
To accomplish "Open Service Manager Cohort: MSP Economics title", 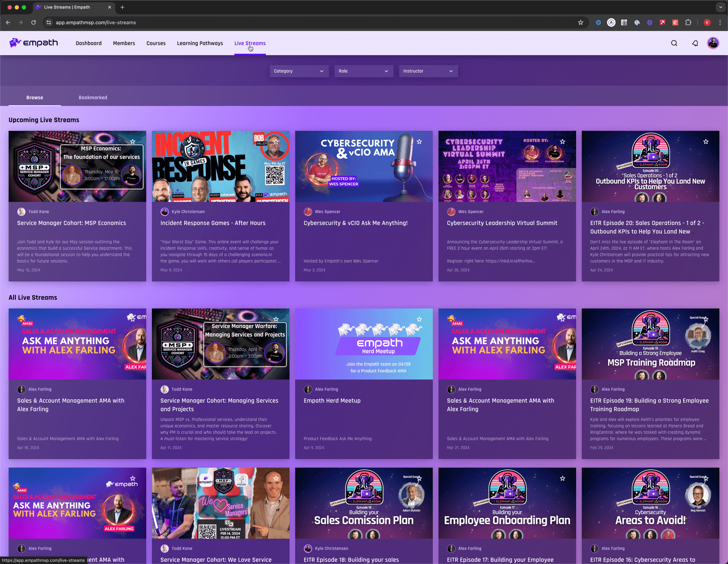I will [72, 223].
